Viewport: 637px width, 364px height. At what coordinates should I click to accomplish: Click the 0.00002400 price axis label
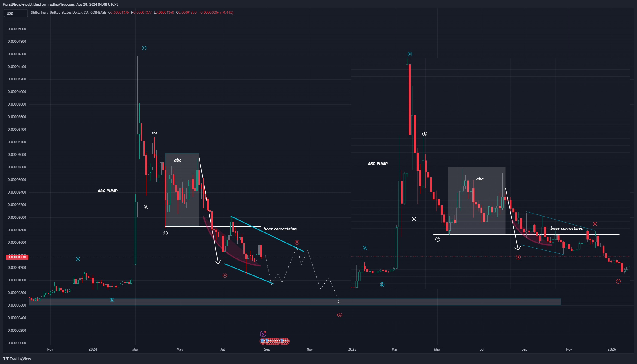click(17, 192)
